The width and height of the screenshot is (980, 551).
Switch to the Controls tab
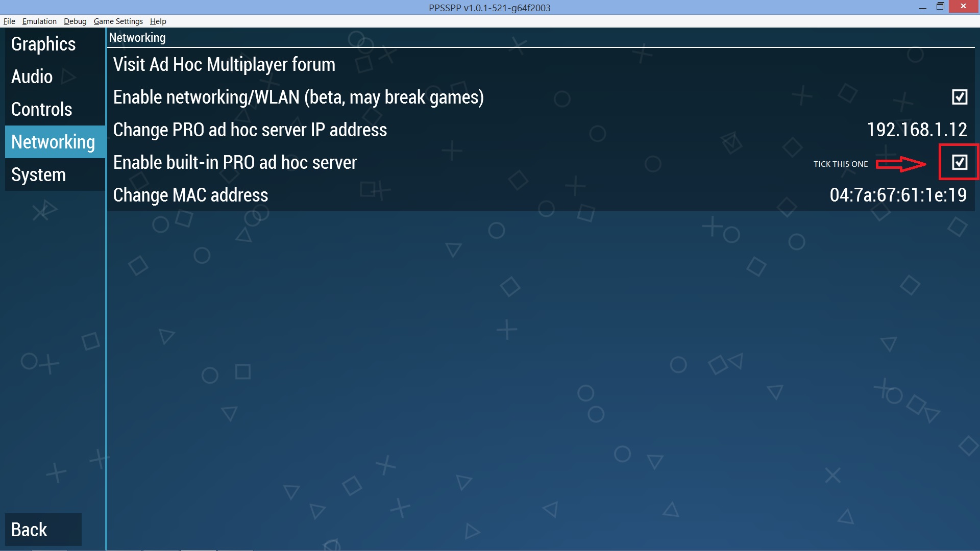tap(42, 110)
